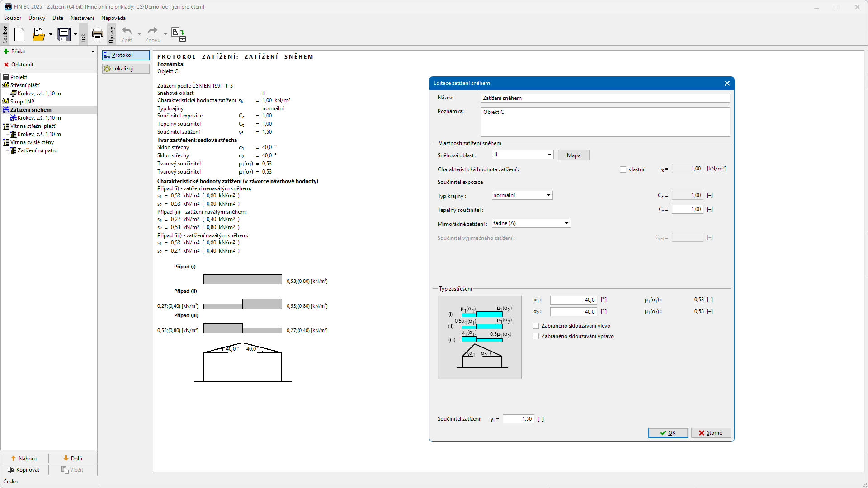Click the Print icon in toolbar
The width and height of the screenshot is (868, 488).
pos(97,34)
